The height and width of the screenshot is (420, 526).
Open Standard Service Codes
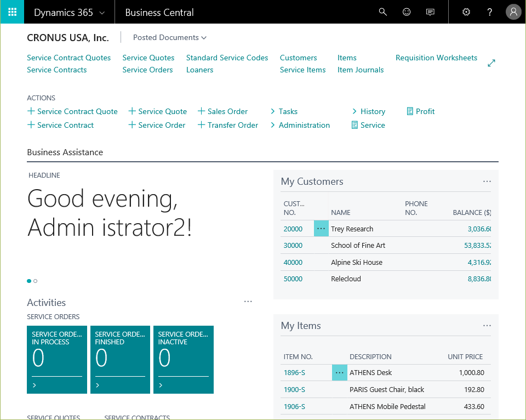tap(227, 58)
